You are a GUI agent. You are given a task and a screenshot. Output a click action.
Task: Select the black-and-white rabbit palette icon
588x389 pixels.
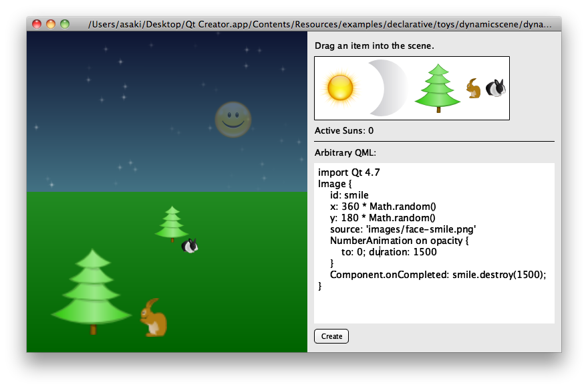[496, 88]
